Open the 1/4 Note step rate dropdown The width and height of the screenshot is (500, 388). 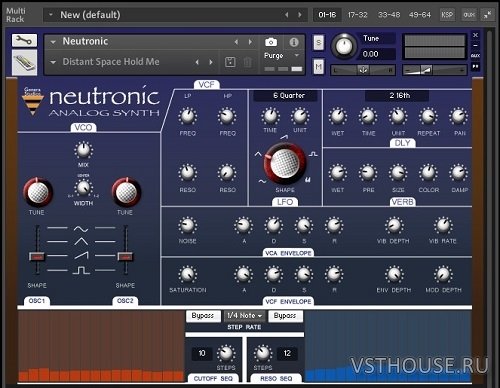[x=245, y=315]
